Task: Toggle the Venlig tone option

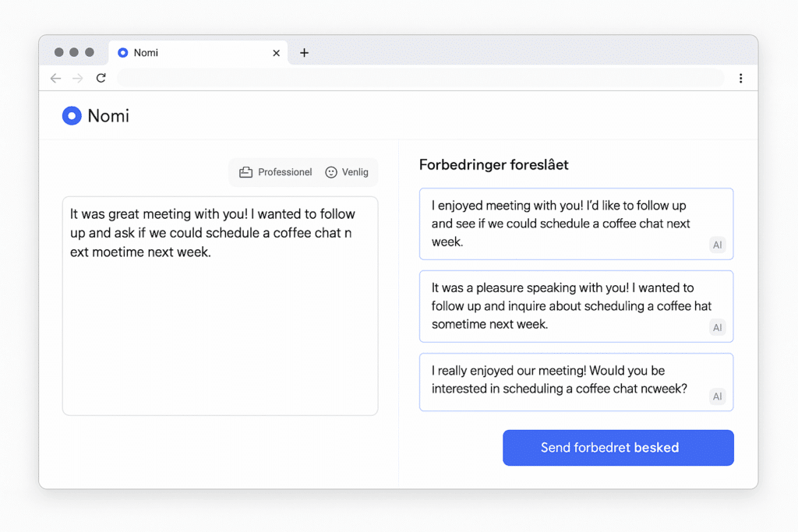Action: pyautogui.click(x=347, y=172)
